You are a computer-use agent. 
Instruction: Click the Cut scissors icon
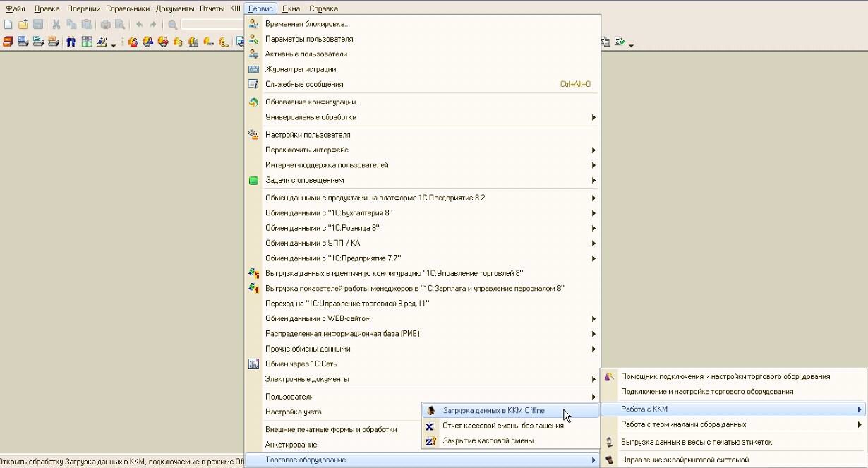click(x=56, y=24)
